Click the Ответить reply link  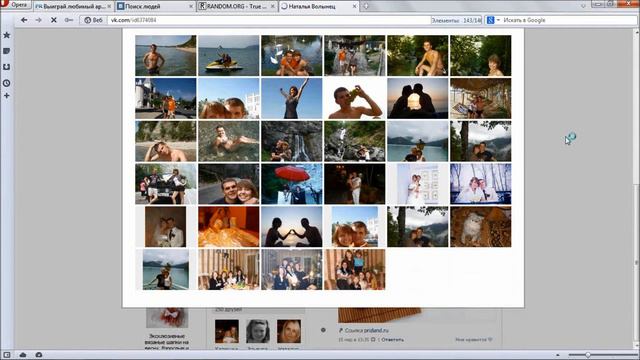point(393,340)
